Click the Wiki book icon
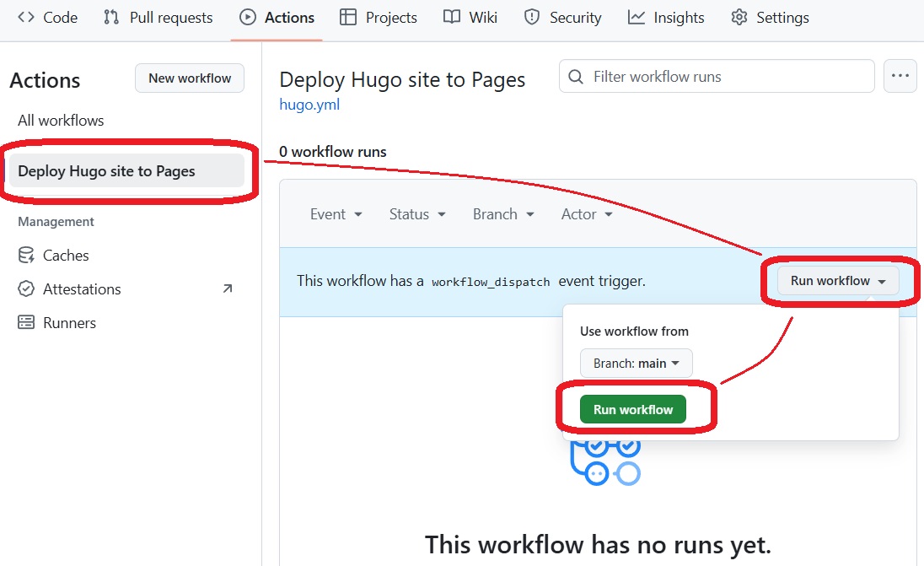Screen dimensions: 924x566 click(452, 18)
